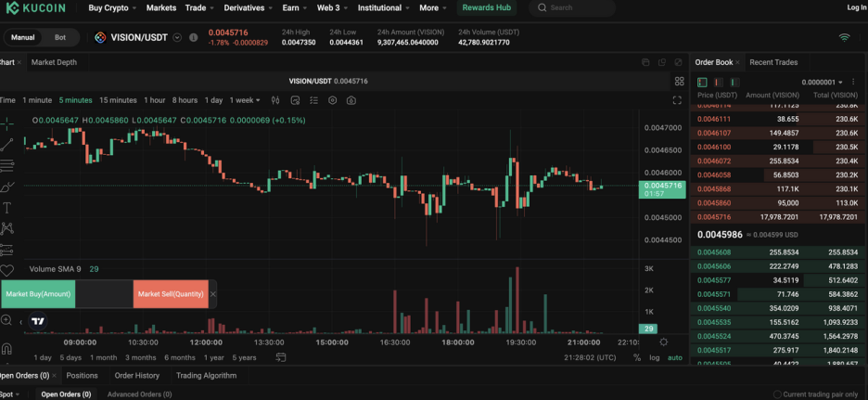Click the heart favorites icon in sidebar

point(6,270)
